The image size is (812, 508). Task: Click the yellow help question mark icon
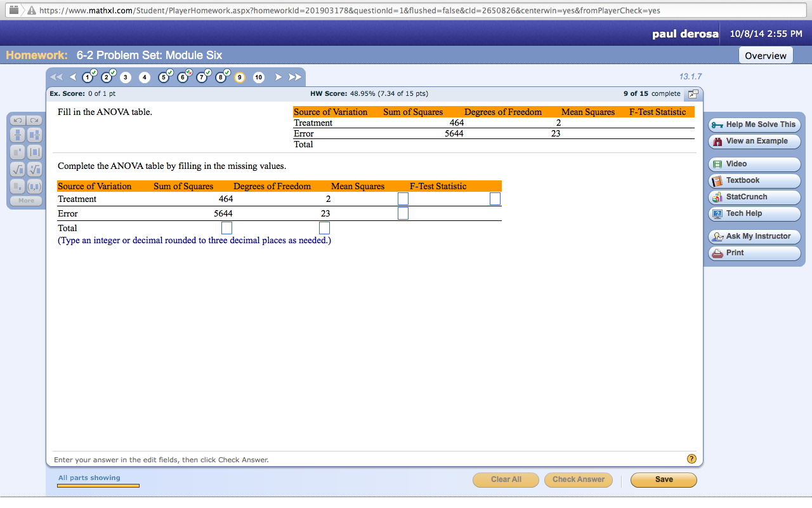[691, 458]
